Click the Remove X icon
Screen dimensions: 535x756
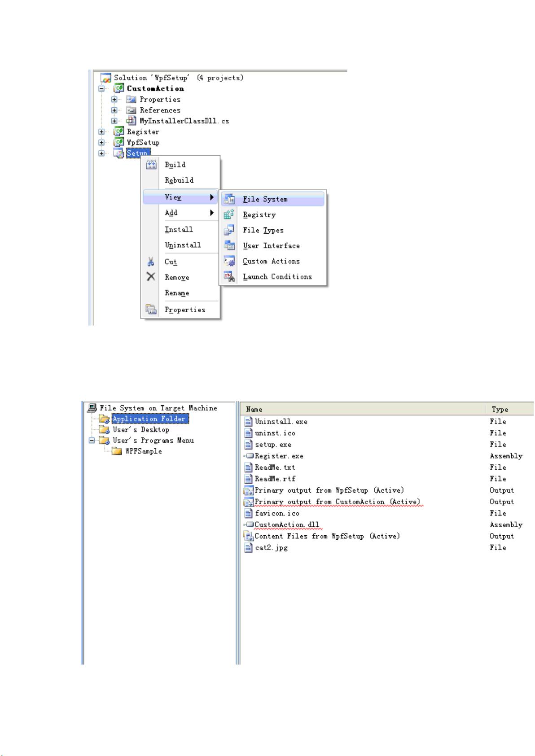click(x=151, y=277)
